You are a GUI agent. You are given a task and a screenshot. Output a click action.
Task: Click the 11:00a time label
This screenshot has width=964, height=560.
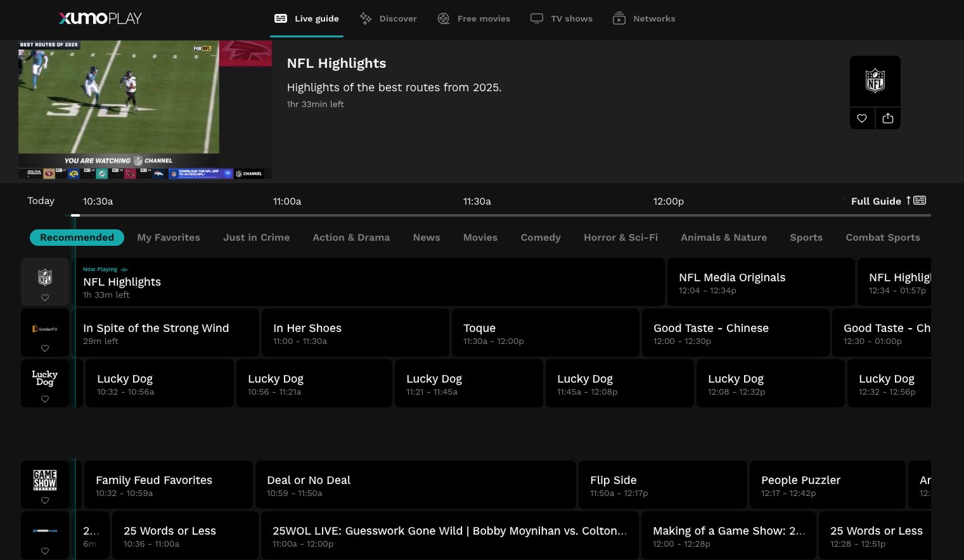point(287,201)
